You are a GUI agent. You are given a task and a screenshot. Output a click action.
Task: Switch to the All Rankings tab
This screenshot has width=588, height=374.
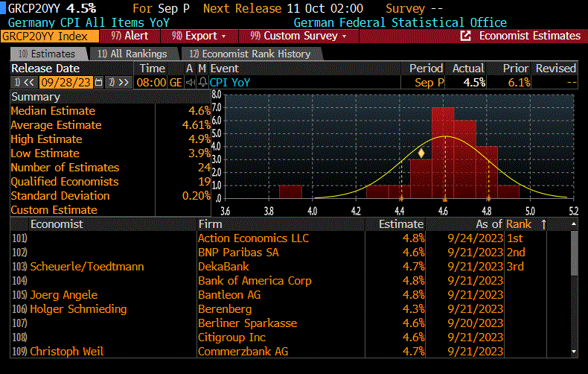[x=132, y=54]
